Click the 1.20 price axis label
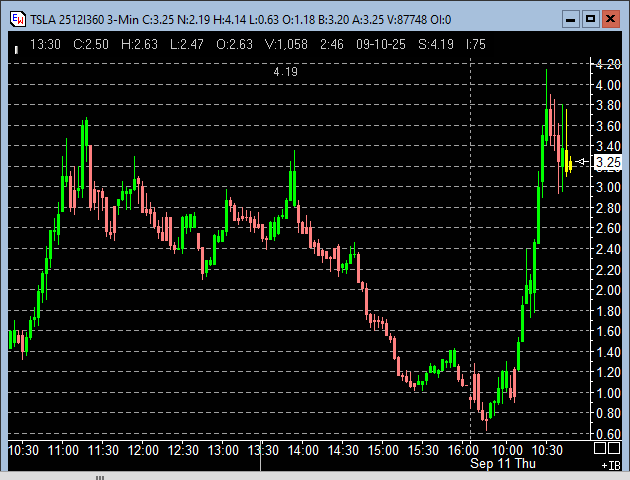The width and height of the screenshot is (630, 480). point(608,372)
